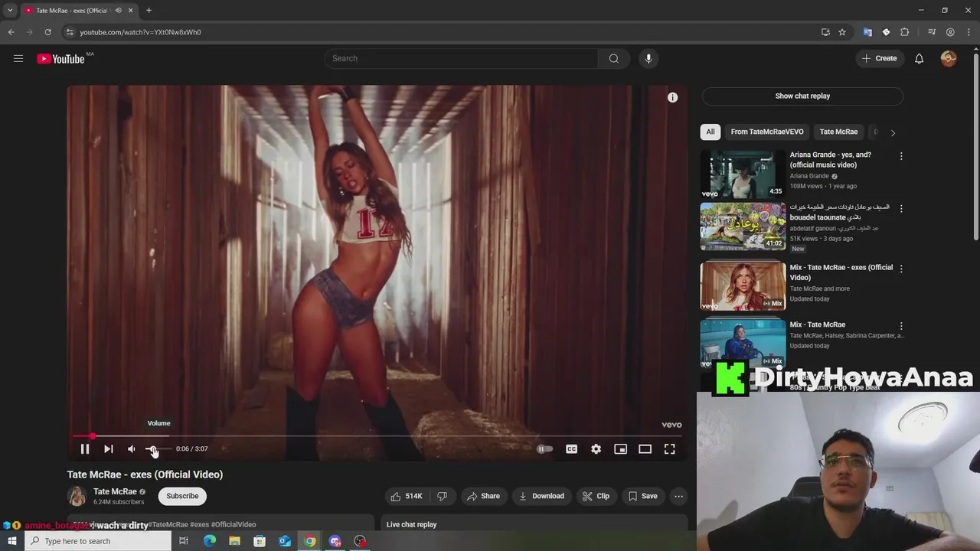Toggle closed captions (CC)
The height and width of the screenshot is (551, 980).
pyautogui.click(x=571, y=449)
